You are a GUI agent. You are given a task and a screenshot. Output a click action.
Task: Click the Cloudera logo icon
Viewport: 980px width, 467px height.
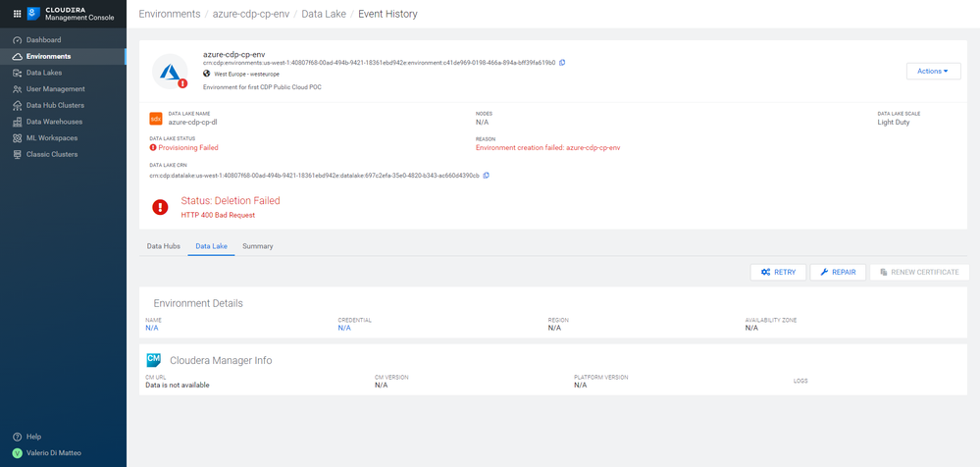pos(33,13)
